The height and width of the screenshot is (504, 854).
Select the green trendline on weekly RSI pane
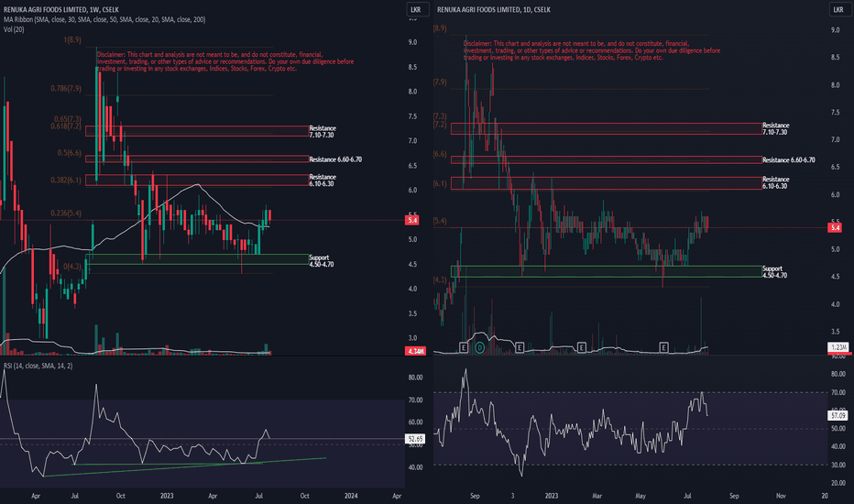click(185, 467)
